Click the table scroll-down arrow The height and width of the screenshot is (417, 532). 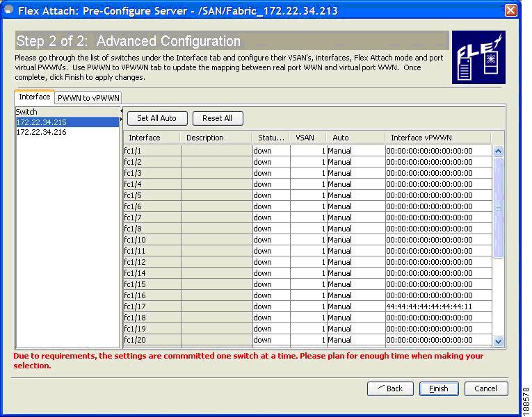pos(498,341)
